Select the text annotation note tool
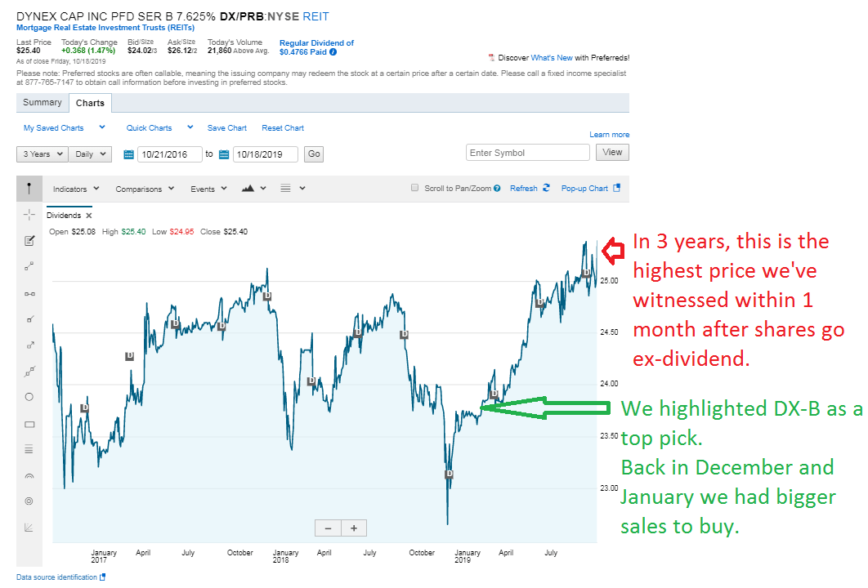This screenshot has height=588, width=868. click(29, 241)
